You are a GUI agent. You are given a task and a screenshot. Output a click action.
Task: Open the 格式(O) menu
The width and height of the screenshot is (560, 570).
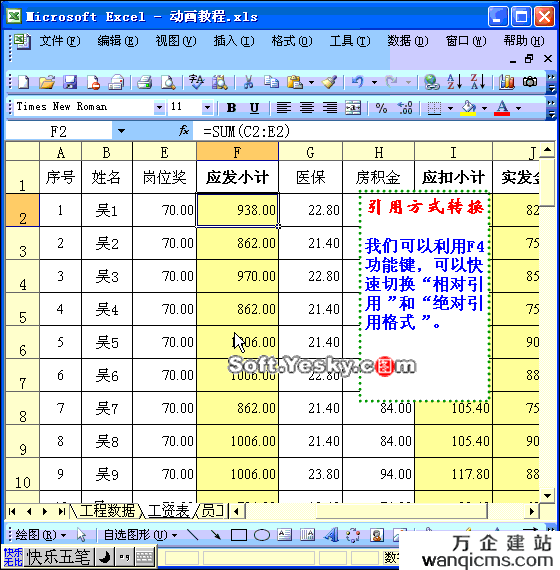(x=292, y=41)
